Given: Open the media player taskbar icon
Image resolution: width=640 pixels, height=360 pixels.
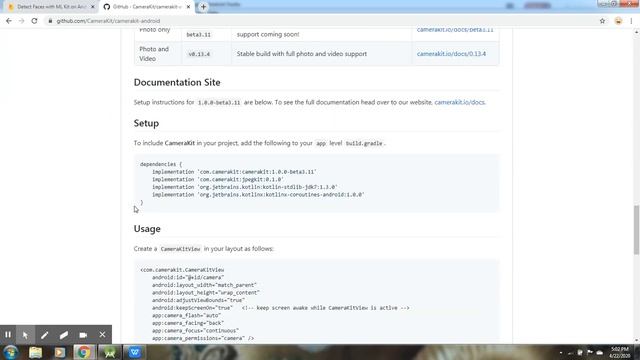Looking at the screenshot, I should point(60,352).
